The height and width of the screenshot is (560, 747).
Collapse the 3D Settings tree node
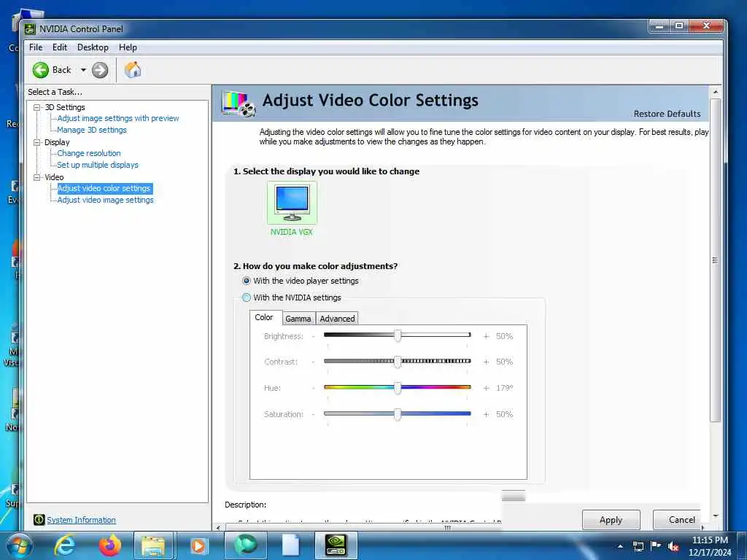[36, 108]
